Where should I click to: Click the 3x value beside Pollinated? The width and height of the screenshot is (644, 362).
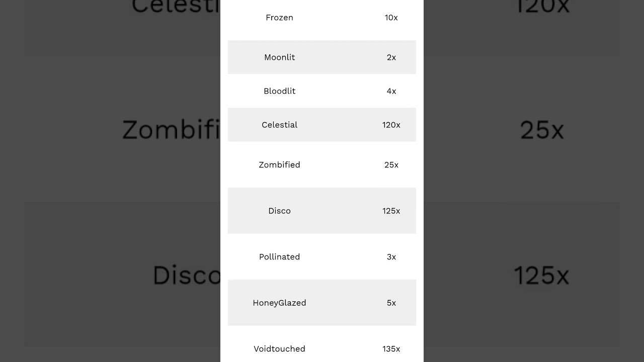(391, 257)
